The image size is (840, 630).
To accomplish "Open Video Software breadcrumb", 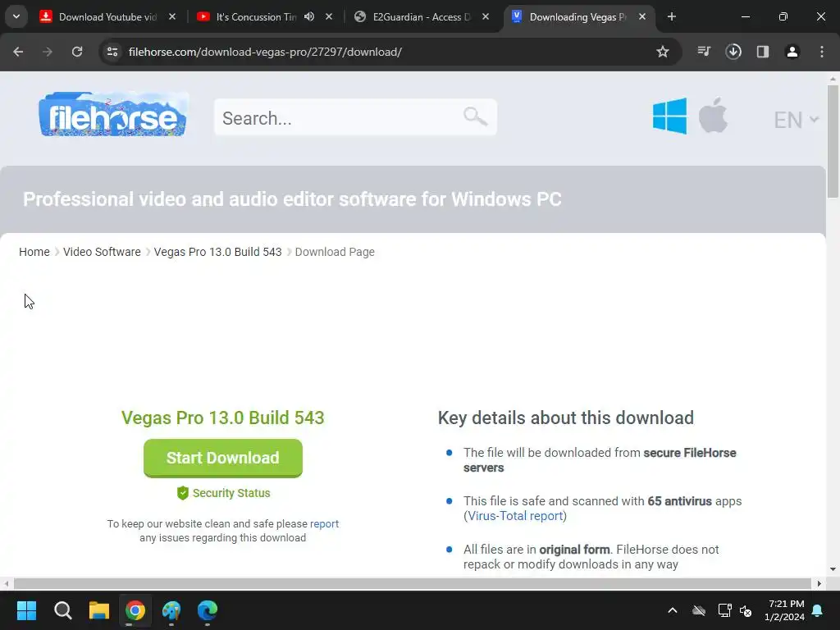I will click(102, 252).
